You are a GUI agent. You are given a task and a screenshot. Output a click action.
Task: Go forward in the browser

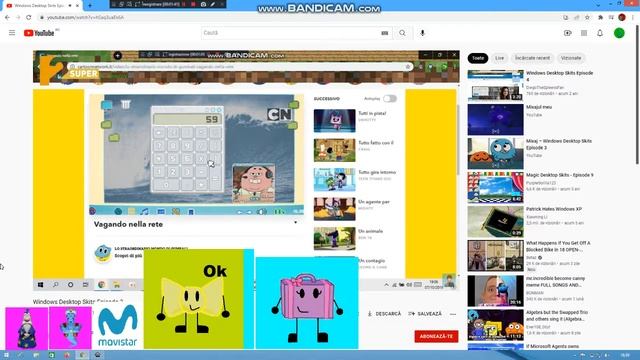point(18,18)
